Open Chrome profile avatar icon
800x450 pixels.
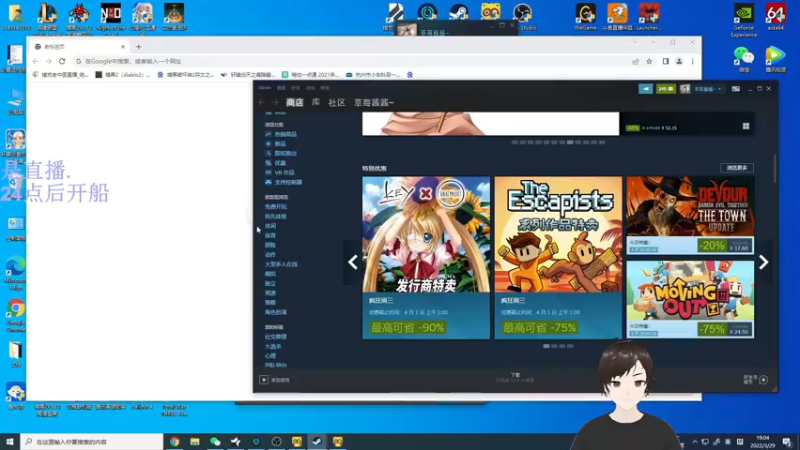tap(679, 61)
